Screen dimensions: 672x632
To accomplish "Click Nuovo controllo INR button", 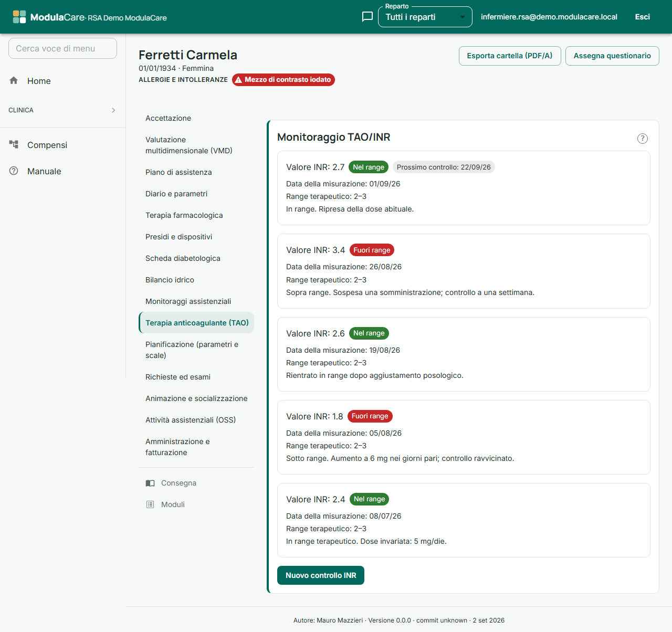I will (x=321, y=575).
